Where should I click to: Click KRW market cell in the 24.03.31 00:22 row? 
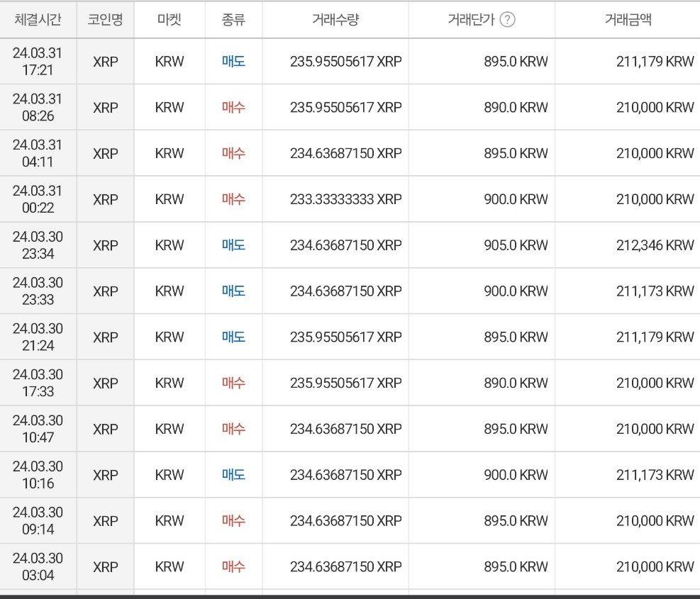[170, 199]
